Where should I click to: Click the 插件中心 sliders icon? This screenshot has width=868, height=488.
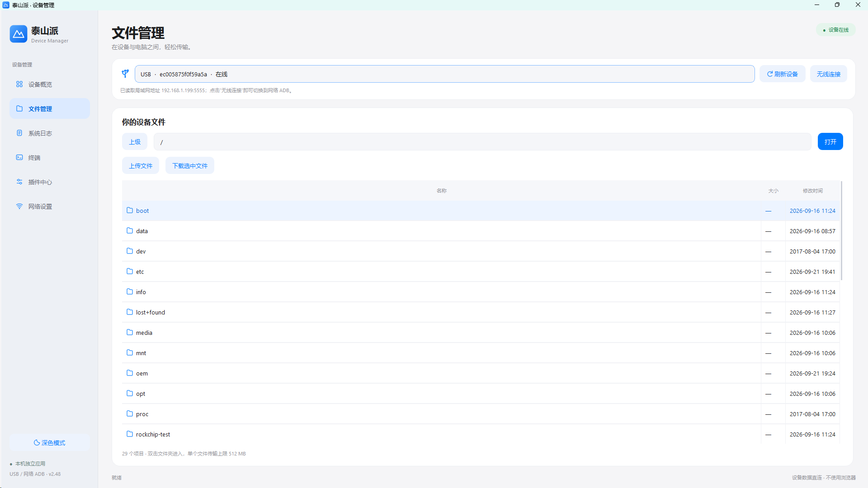pos(19,182)
